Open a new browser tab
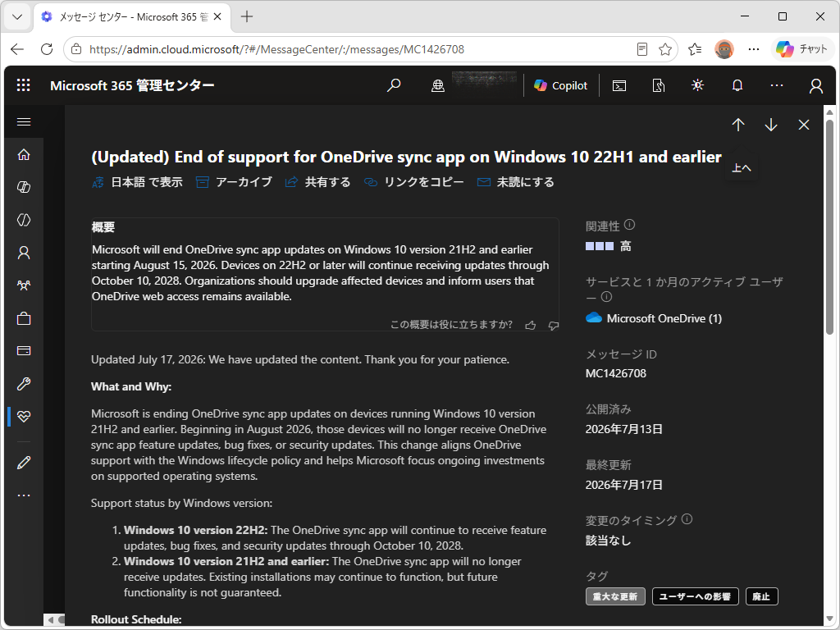 coord(246,16)
